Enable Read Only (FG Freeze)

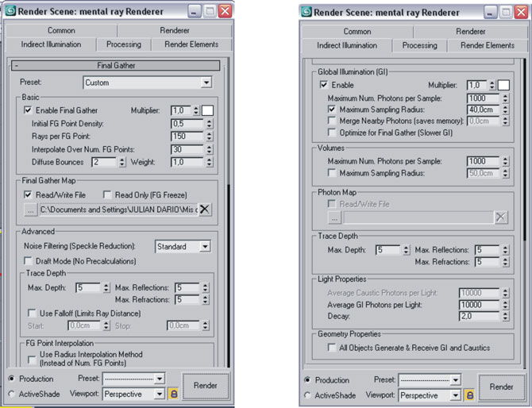pyautogui.click(x=107, y=194)
